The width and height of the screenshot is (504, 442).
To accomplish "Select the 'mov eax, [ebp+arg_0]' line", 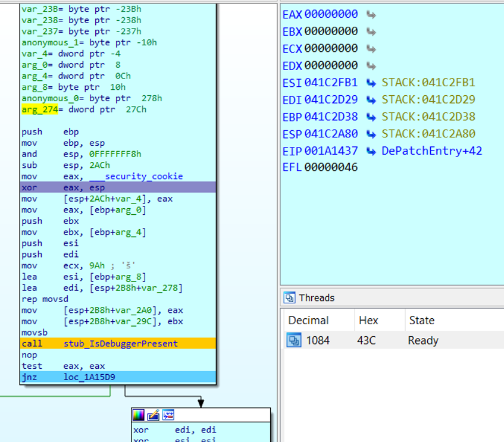I will coord(84,210).
